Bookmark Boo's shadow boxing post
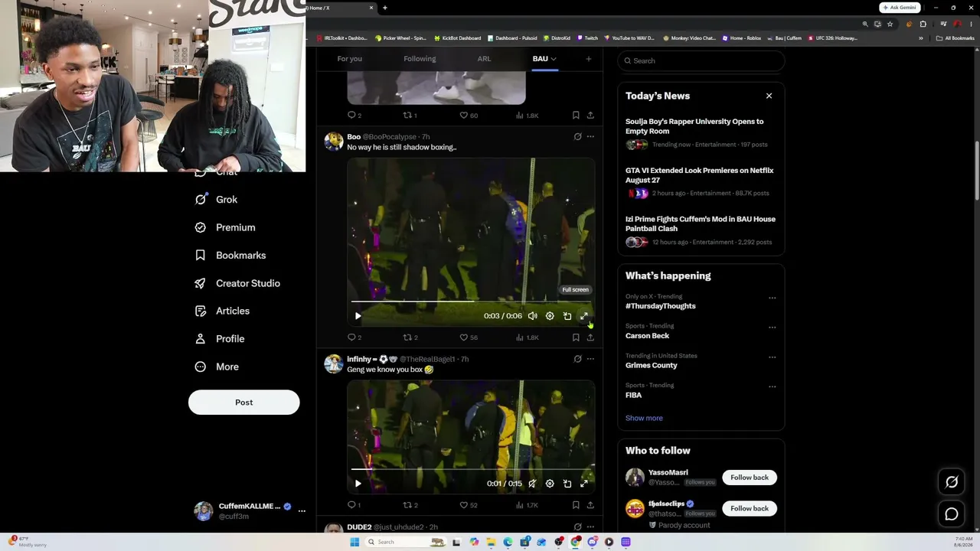 (576, 337)
